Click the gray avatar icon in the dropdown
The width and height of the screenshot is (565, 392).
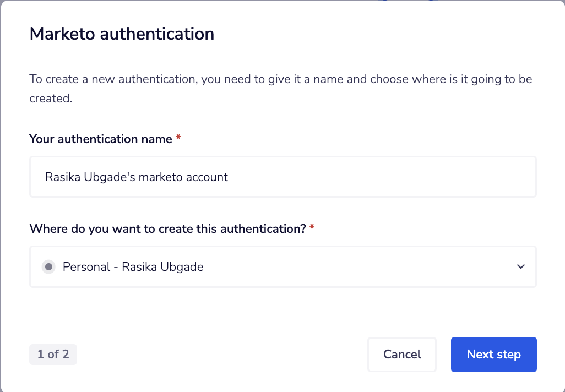pos(50,266)
